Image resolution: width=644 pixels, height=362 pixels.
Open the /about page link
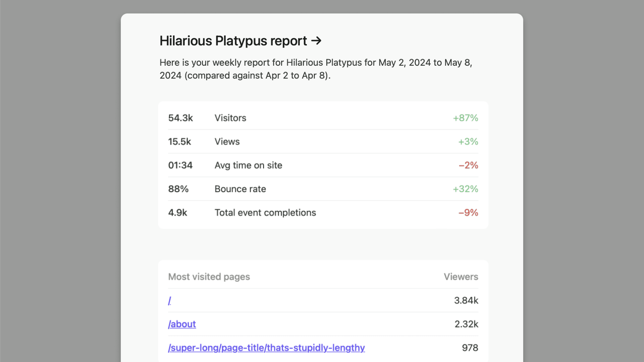tap(182, 324)
